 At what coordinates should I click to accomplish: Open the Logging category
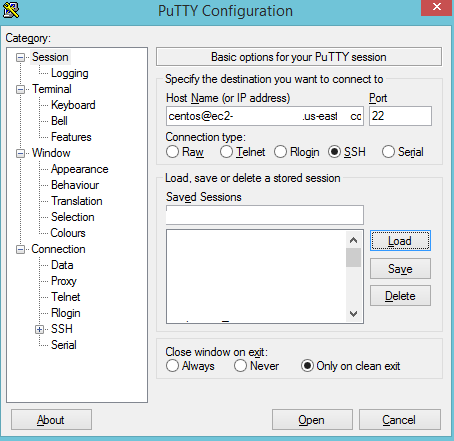[70, 73]
